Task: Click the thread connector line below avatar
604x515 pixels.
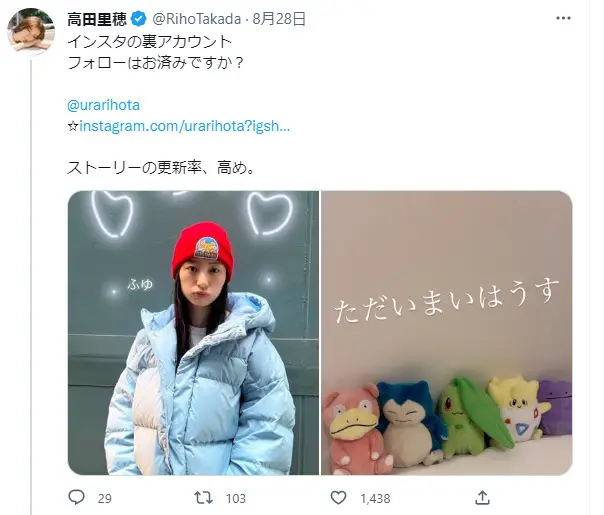Action: pos(31,285)
